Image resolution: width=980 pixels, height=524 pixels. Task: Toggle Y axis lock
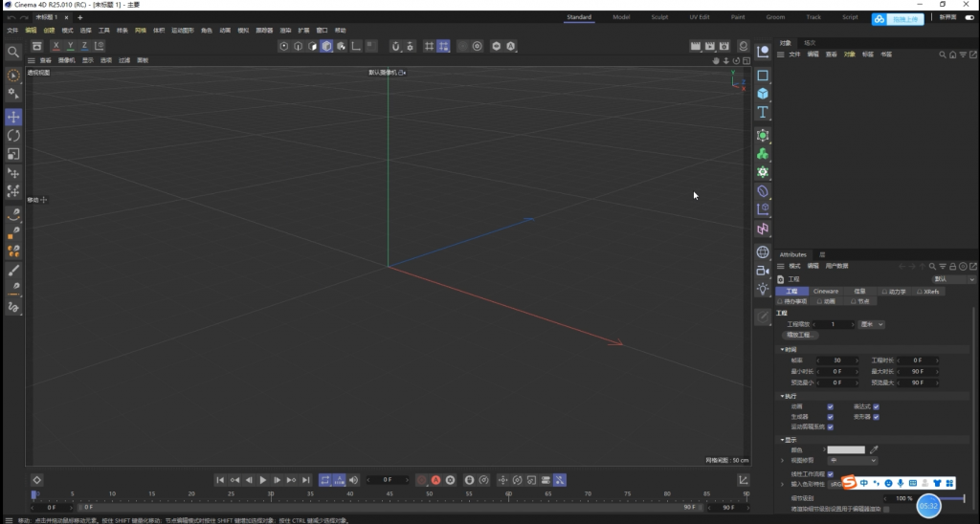70,46
